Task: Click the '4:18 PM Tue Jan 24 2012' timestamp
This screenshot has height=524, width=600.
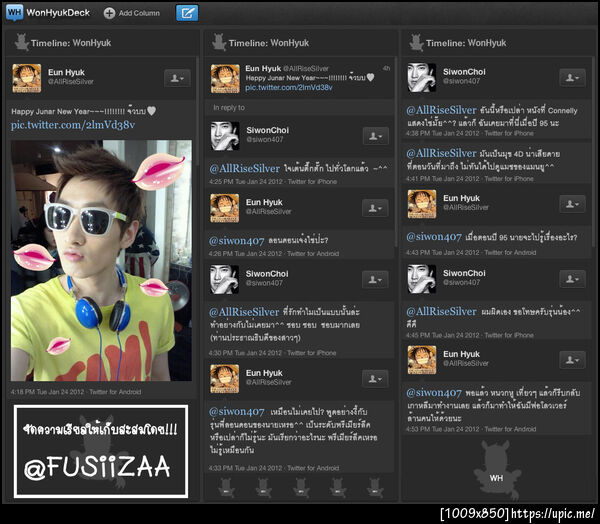Action: coord(47,392)
